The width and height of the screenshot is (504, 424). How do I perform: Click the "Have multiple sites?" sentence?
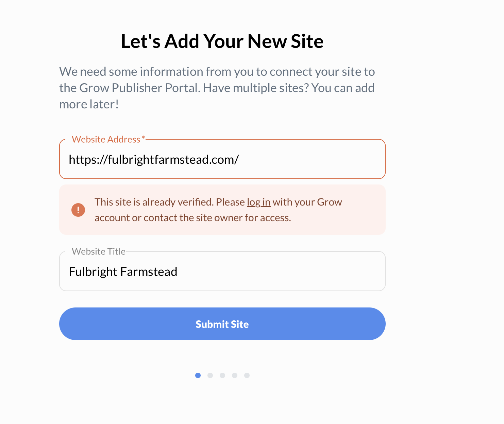(x=256, y=88)
